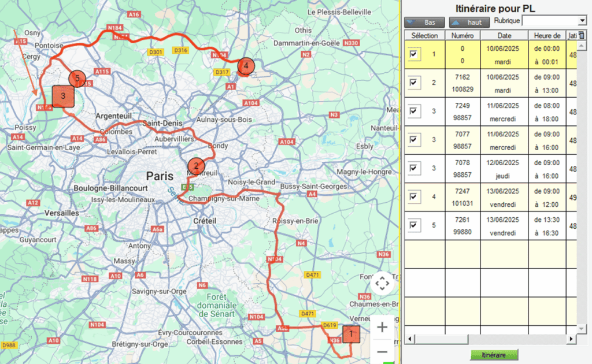Uncheck selection checkbox for order 7162
Viewport: 592px width, 364px height.
tap(413, 83)
